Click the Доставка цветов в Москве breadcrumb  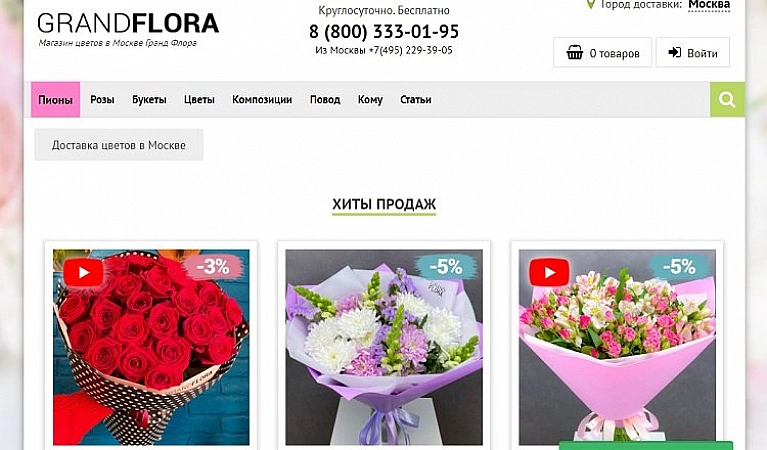[x=119, y=145]
